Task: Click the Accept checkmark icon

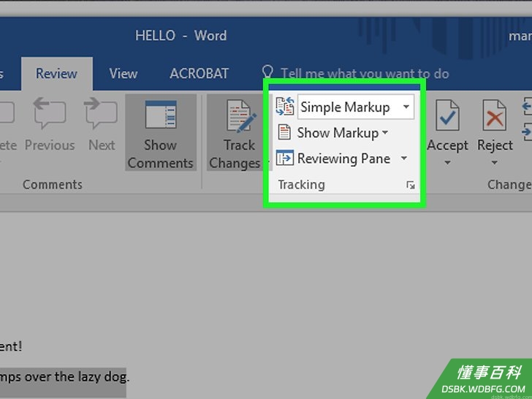Action: click(x=447, y=115)
